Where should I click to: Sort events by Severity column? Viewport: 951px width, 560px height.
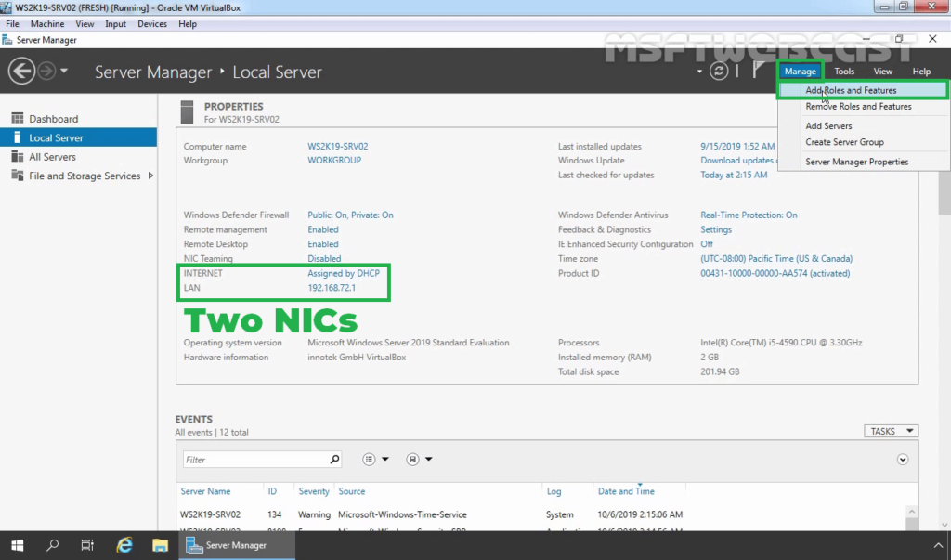[314, 491]
